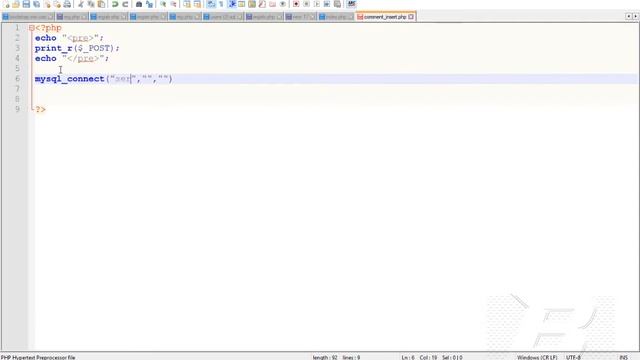The image size is (640, 360).
Task: Toggle the Indent Guide icon
Action: 232,4
